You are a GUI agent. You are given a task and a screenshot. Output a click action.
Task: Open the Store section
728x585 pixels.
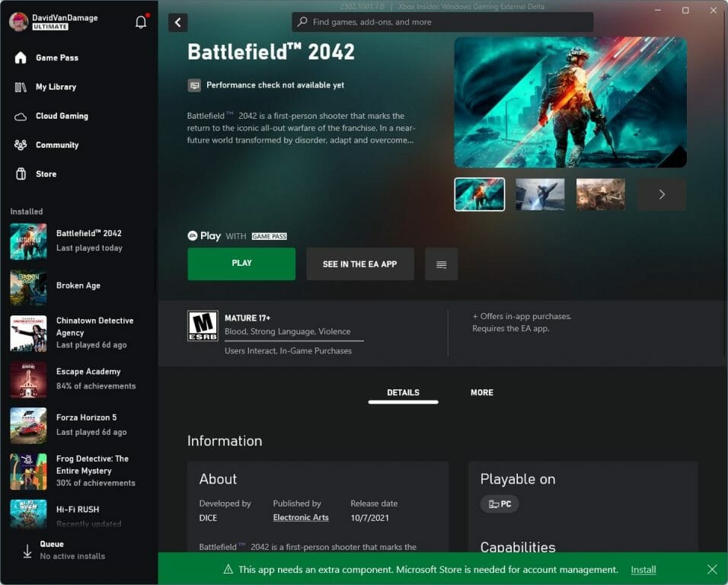[x=44, y=174]
